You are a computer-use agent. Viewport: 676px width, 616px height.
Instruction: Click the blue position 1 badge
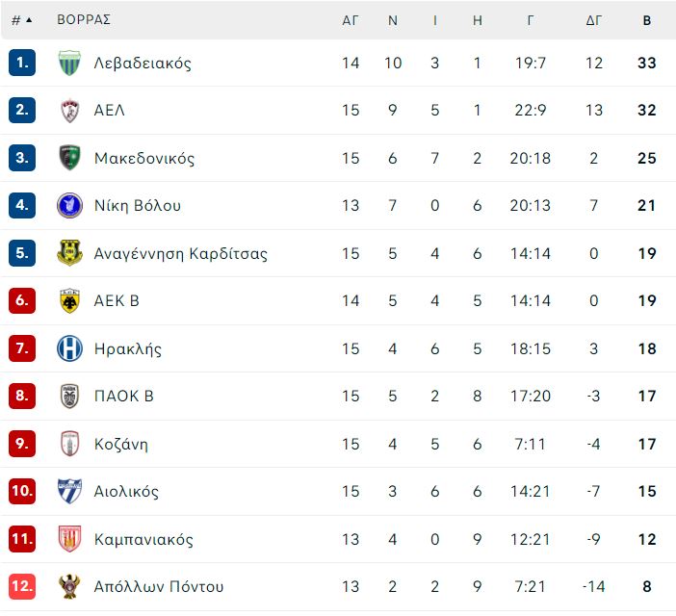click(22, 63)
